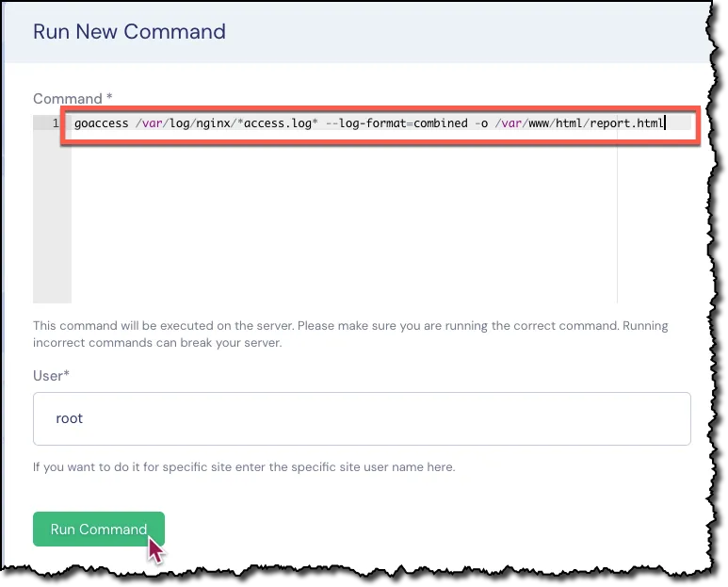Click '/var/www/html/report.html' path in the command
Viewport: 728px width, 587px height.
(579, 123)
